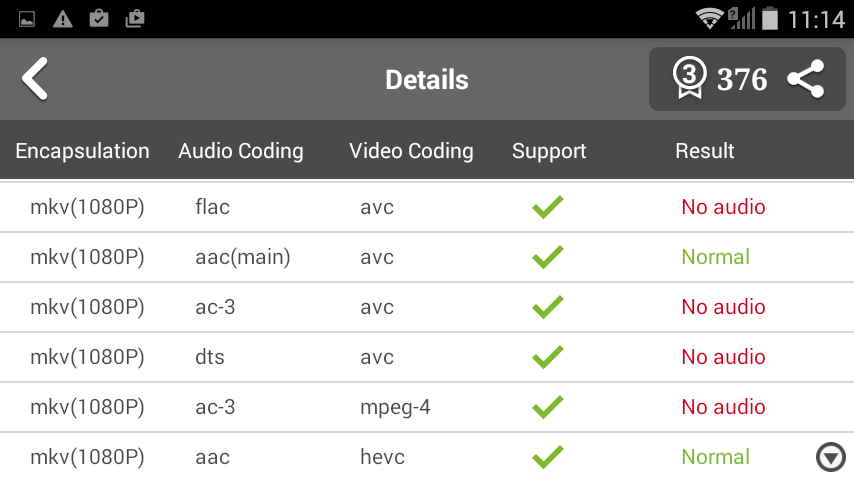Open the No audio result for flac
Screen dimensions: 854x480
click(x=723, y=207)
